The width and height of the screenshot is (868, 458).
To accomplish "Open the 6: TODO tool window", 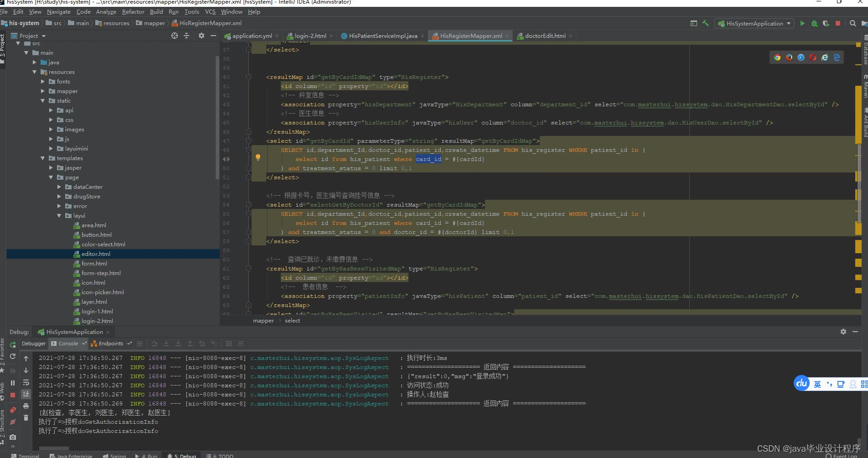I will tap(220, 456).
